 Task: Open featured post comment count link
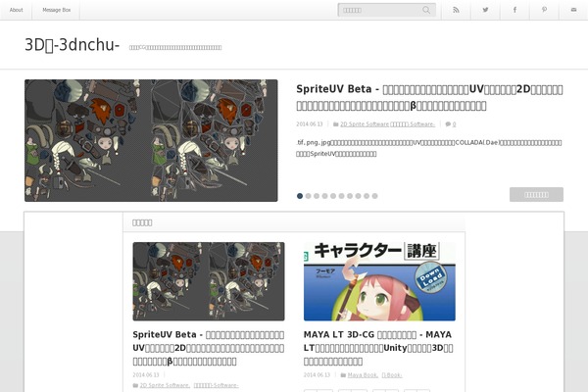pyautogui.click(x=454, y=124)
